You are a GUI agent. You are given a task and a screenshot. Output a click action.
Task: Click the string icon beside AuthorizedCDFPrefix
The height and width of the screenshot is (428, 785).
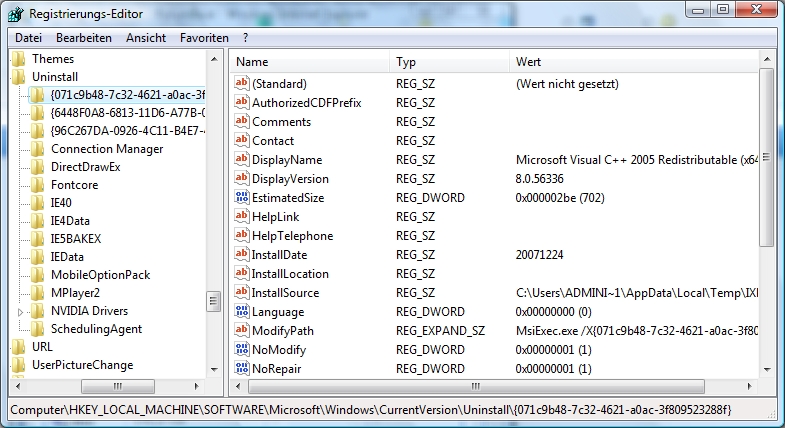[242, 102]
